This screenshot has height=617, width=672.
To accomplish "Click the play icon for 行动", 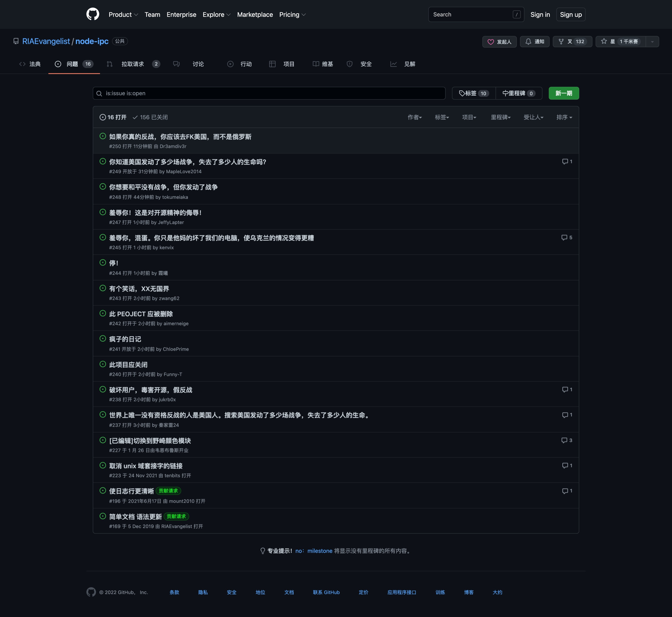I will [230, 64].
